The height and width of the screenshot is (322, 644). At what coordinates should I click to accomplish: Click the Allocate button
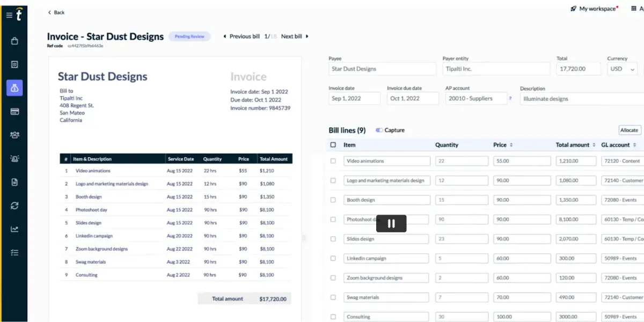pos(629,130)
